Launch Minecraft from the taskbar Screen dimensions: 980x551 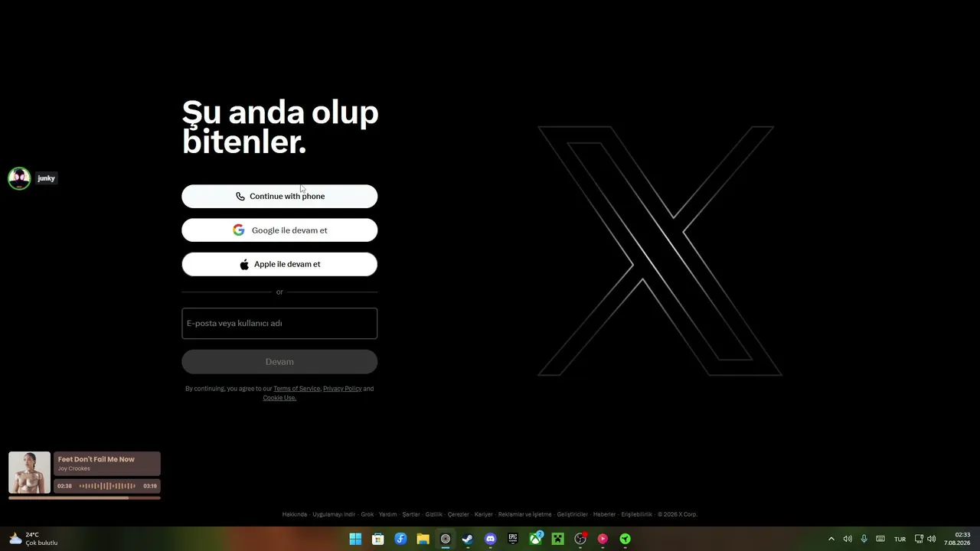558,539
